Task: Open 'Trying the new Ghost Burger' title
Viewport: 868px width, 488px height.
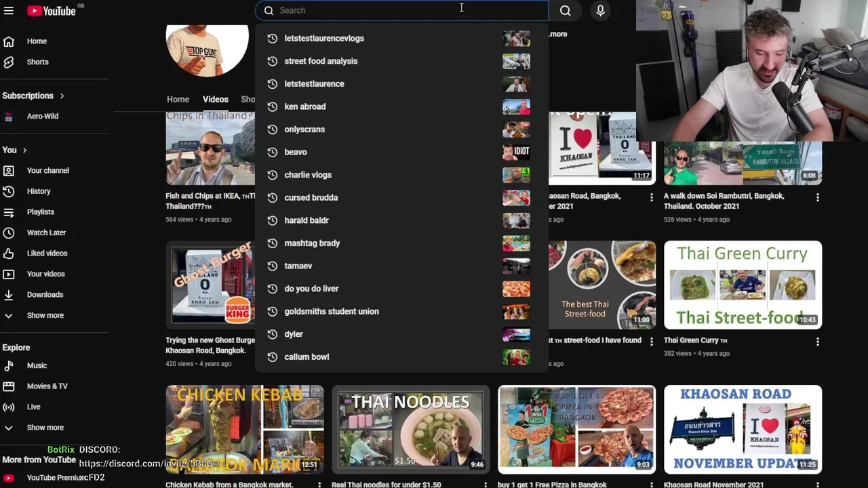Action: 210,346
